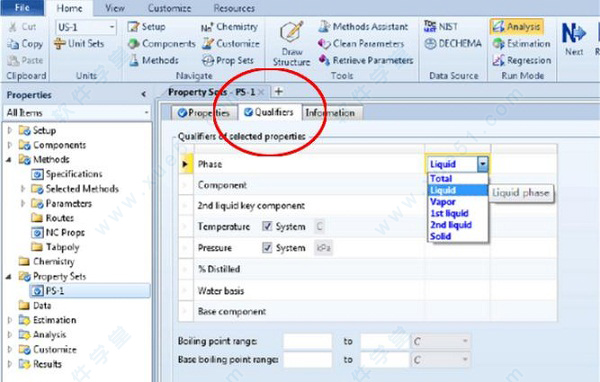Click the Cut scissors icon
The height and width of the screenshot is (382, 600).
pos(13,27)
